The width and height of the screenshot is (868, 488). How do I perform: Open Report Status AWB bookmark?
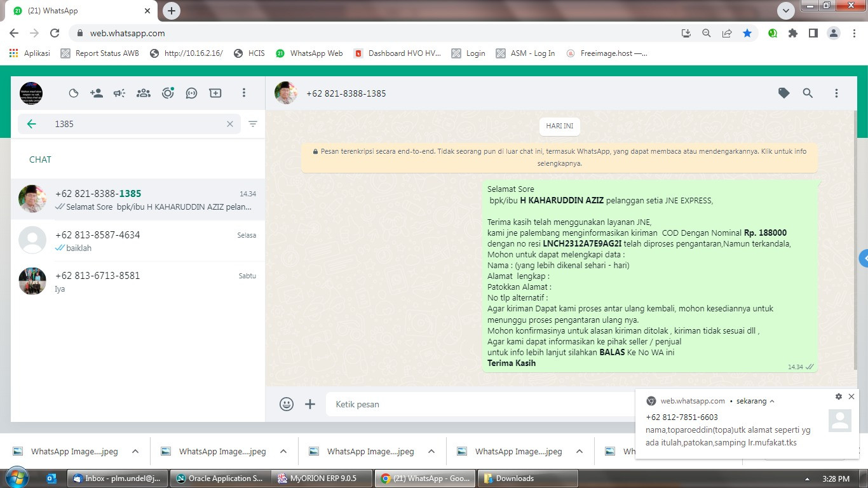(x=100, y=53)
